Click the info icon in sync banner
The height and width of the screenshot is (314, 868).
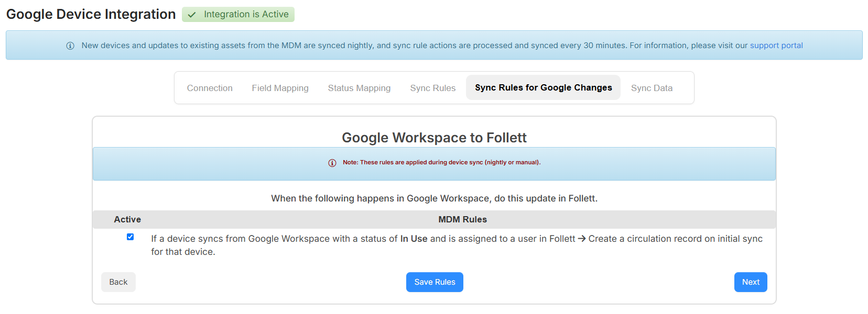coord(70,46)
